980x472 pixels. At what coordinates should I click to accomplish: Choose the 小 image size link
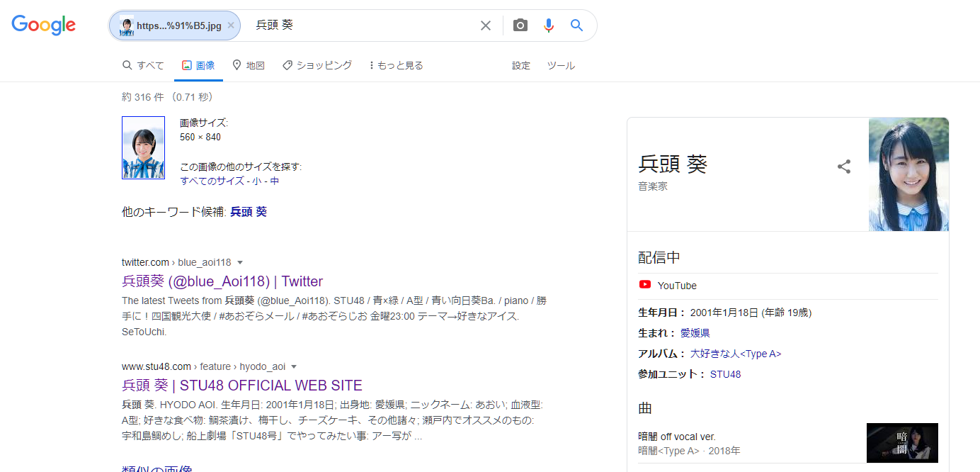pos(257,181)
